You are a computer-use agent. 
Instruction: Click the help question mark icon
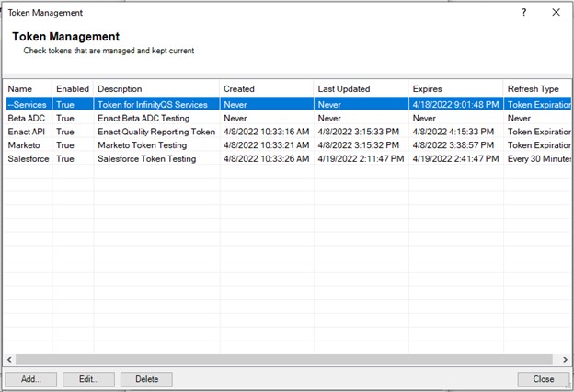click(x=524, y=13)
